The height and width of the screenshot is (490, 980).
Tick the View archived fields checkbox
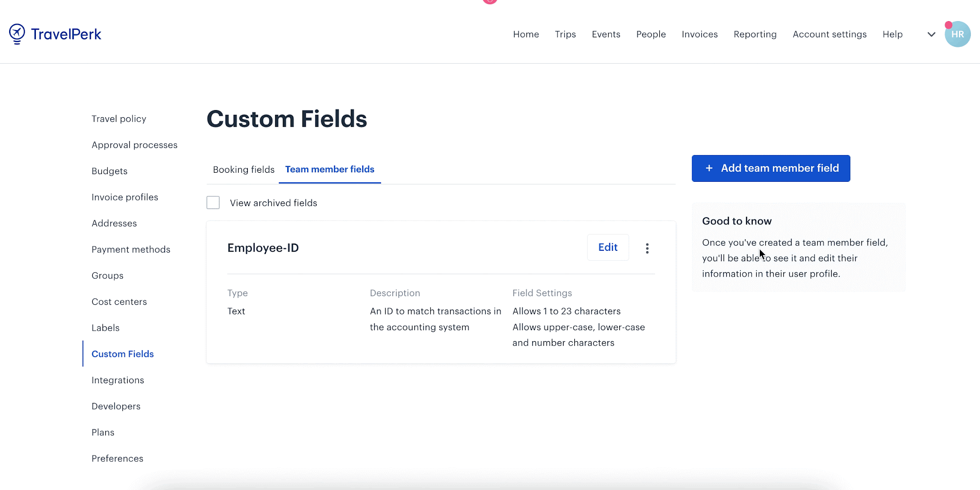click(213, 203)
